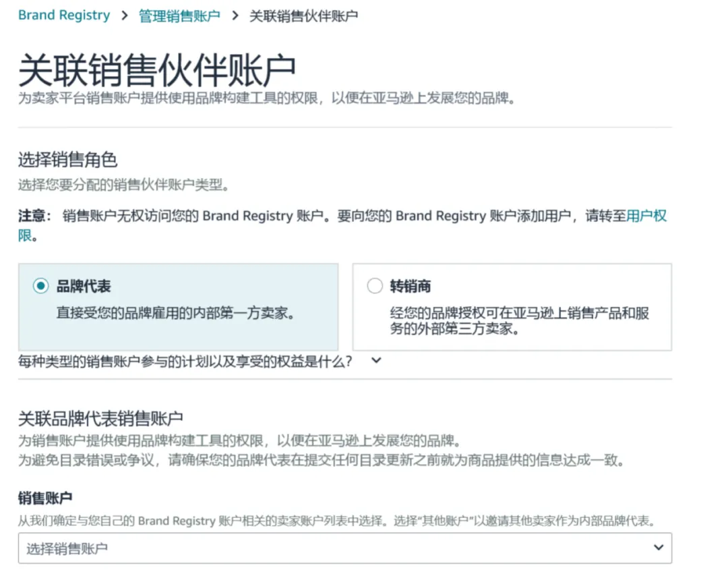Expand the chevron beside 每种类型的销售账户 question
The image size is (728, 576).
376,360
